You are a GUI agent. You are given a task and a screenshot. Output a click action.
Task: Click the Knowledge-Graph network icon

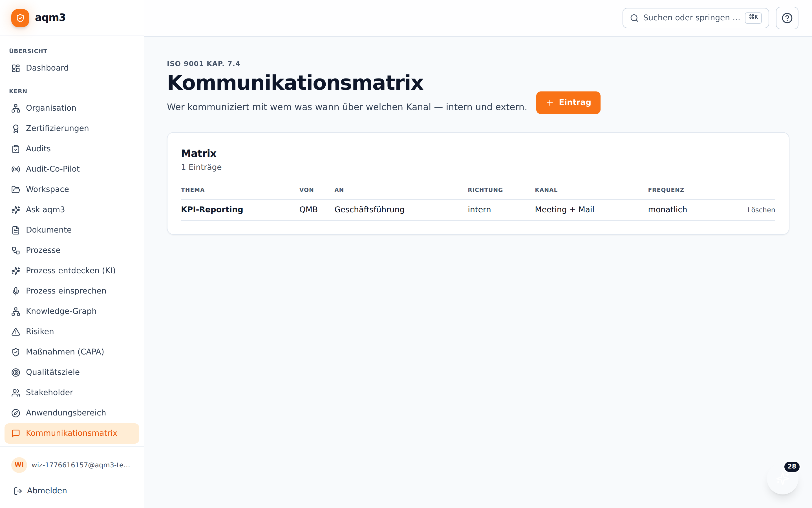[x=16, y=312]
